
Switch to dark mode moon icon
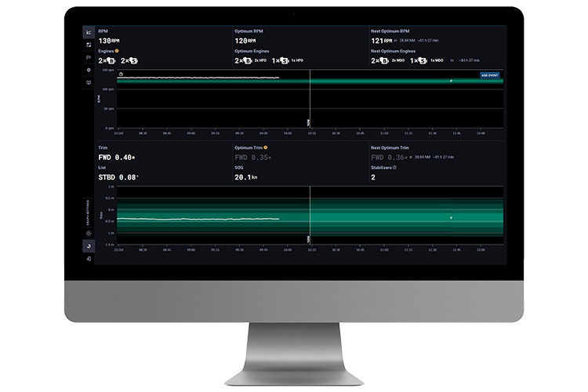pyautogui.click(x=89, y=245)
